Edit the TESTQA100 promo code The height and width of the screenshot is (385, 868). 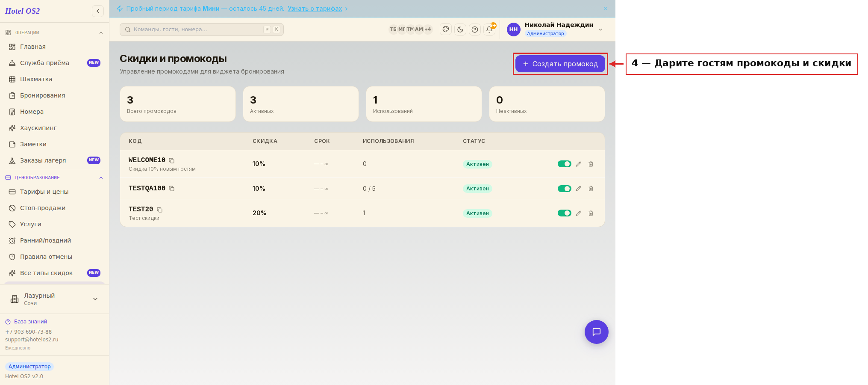[578, 189]
